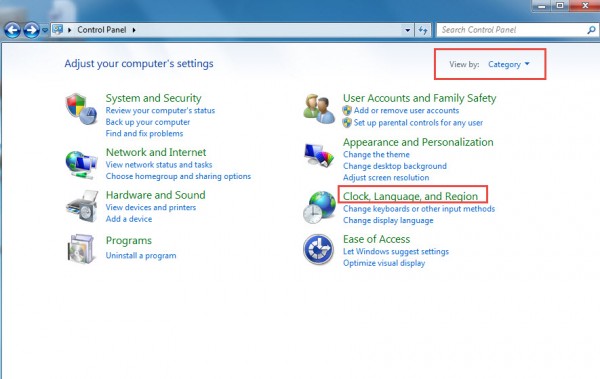Open Appearance and Personalization category
600x379 pixels.
(418, 142)
